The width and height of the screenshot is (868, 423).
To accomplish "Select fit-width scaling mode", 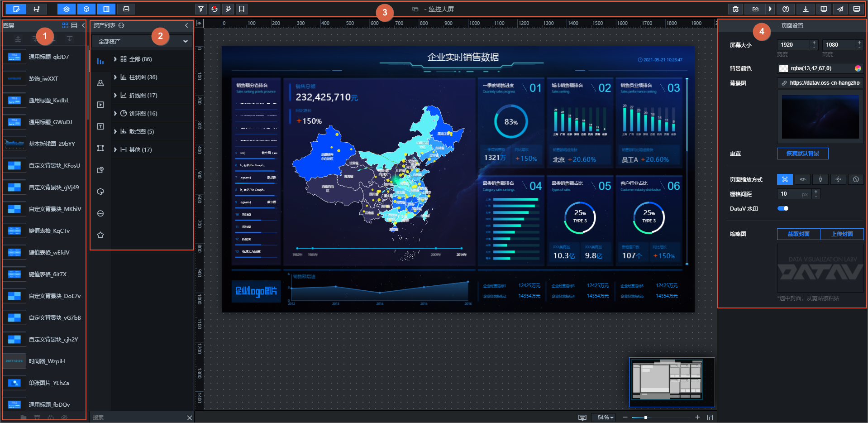I will coord(802,179).
